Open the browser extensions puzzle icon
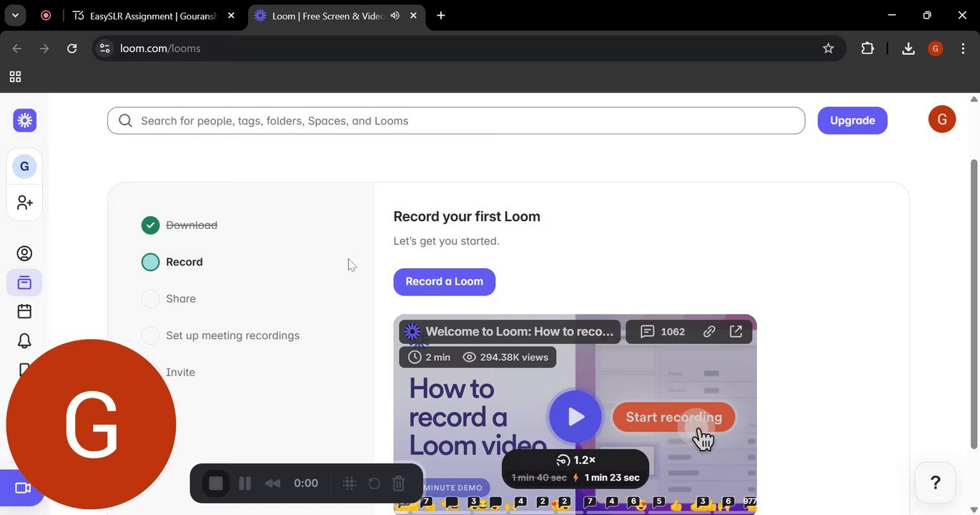The height and width of the screenshot is (515, 980). (x=867, y=49)
